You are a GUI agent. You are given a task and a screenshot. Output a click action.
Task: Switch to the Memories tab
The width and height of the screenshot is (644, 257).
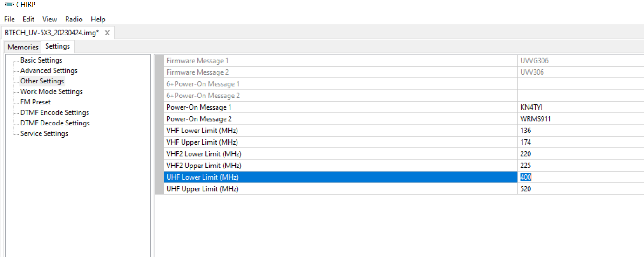click(x=23, y=47)
